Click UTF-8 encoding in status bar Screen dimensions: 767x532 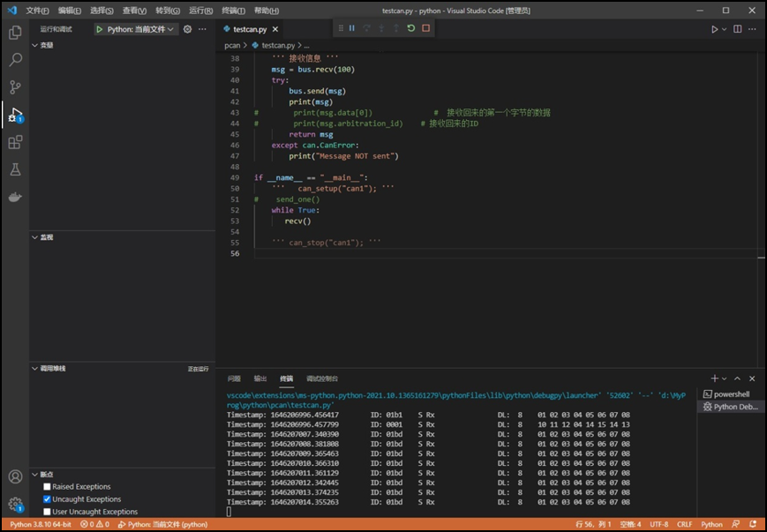point(659,525)
